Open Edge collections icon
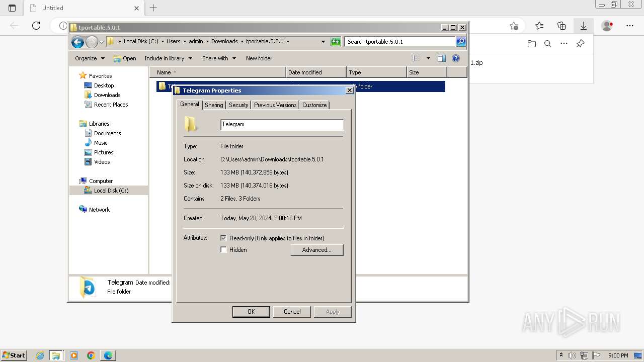The width and height of the screenshot is (644, 362). (561, 26)
